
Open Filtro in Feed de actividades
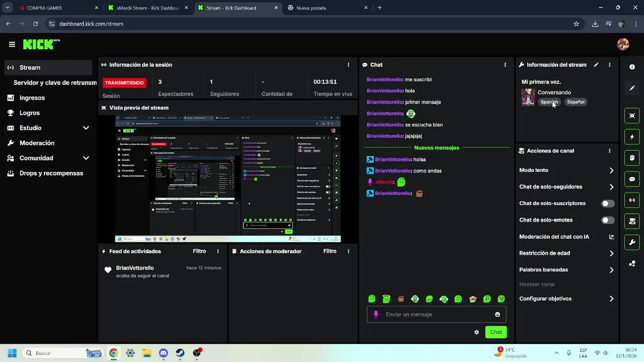click(199, 251)
